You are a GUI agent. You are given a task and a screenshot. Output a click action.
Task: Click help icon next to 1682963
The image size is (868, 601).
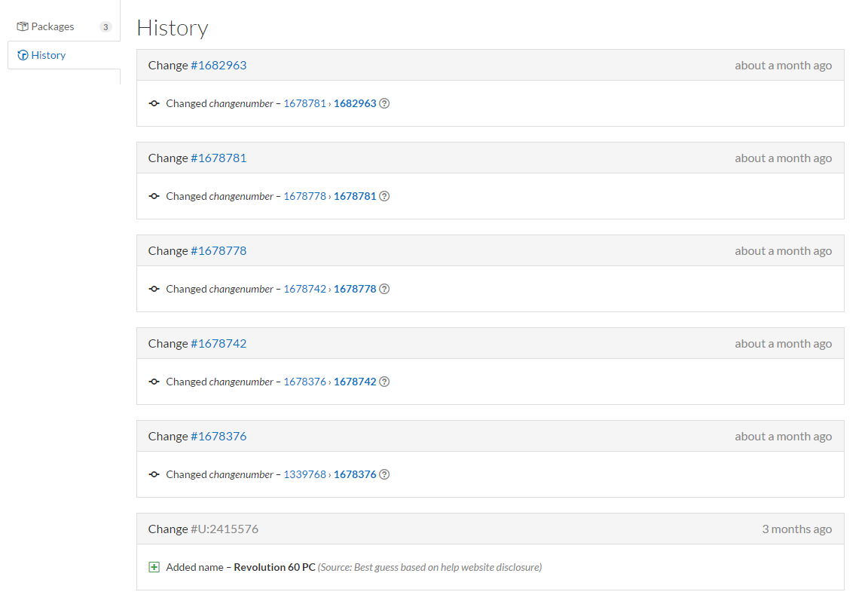384,103
